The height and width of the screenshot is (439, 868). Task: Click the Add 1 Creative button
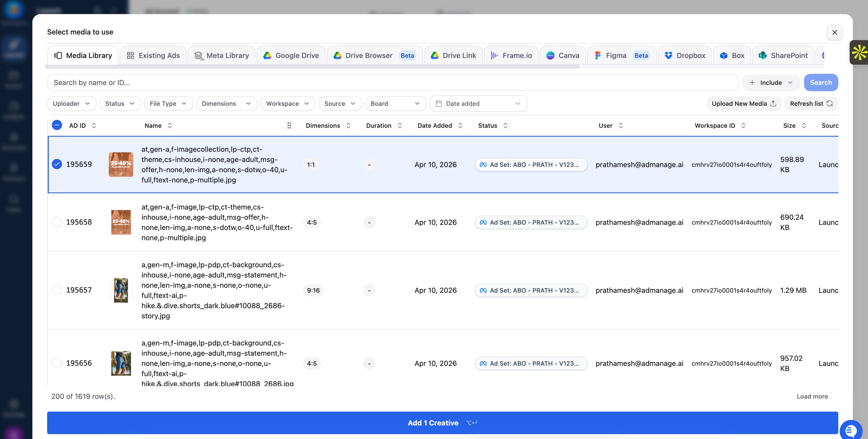[x=442, y=423]
